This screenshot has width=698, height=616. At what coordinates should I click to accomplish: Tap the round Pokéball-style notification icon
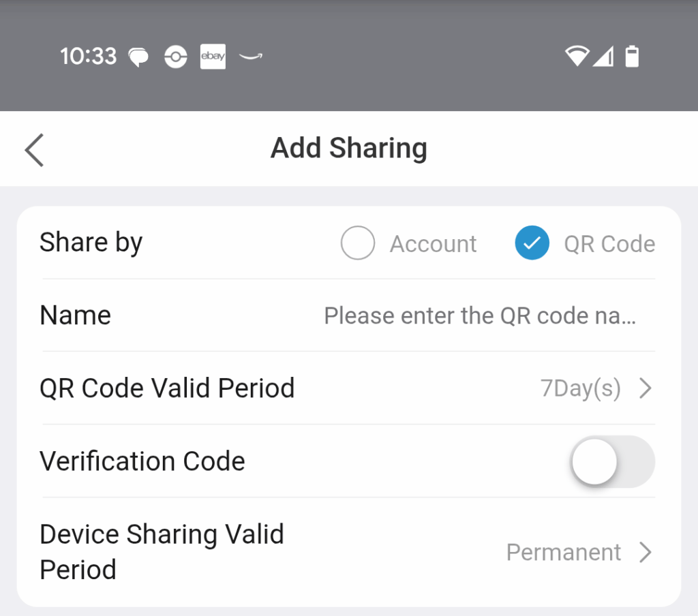coord(176,57)
